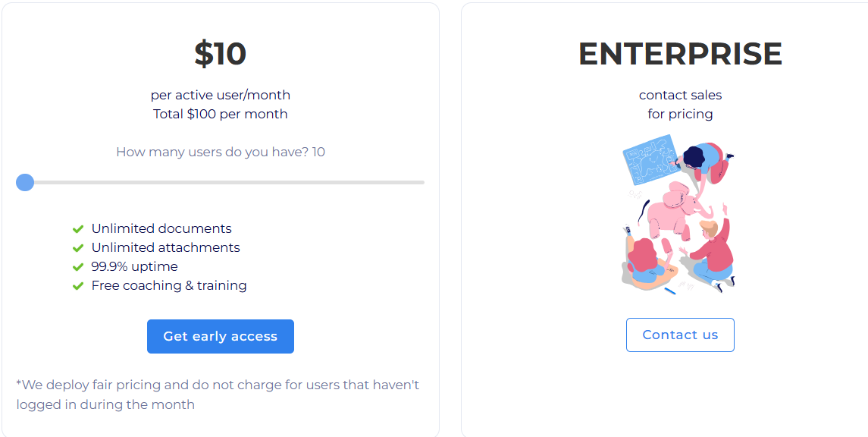868x437 pixels.
Task: Click the How many users do you have text
Action: tap(220, 152)
